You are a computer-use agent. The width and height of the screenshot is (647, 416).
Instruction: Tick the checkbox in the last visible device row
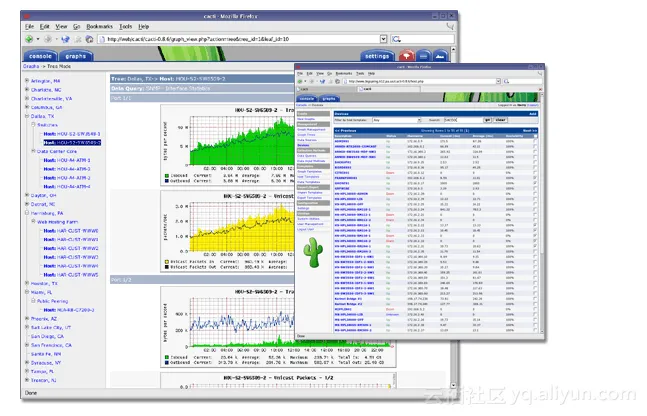[535, 330]
